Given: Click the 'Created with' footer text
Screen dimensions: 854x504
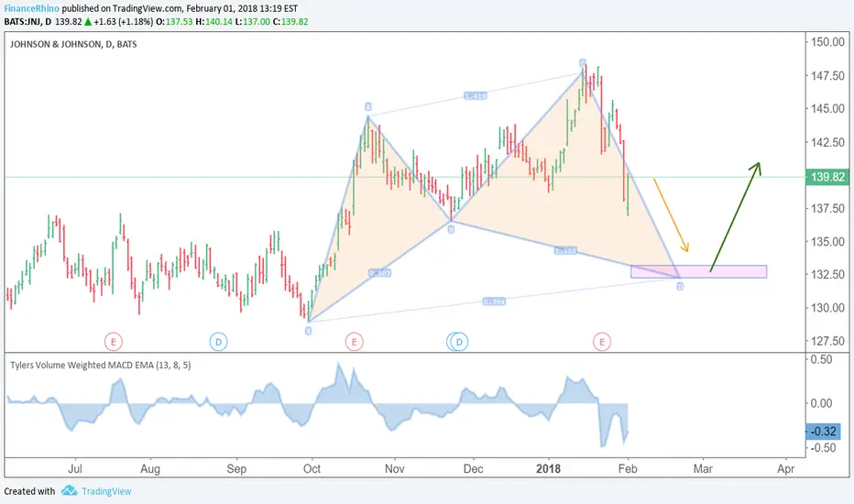Looking at the screenshot, I should point(30,491).
